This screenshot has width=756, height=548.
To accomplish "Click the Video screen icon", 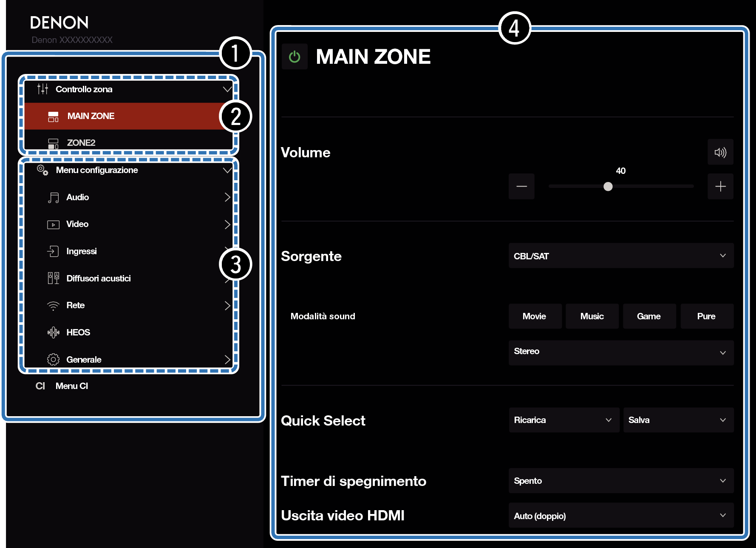I will [53, 224].
